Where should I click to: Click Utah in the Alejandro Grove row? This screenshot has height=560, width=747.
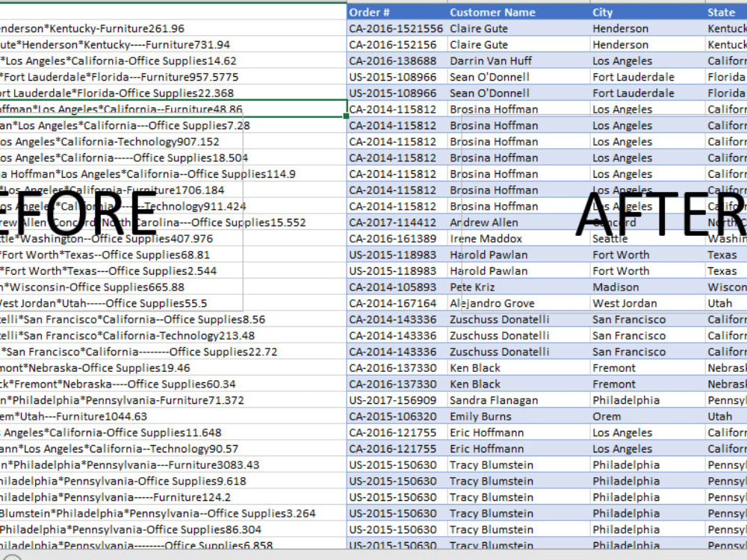click(726, 303)
